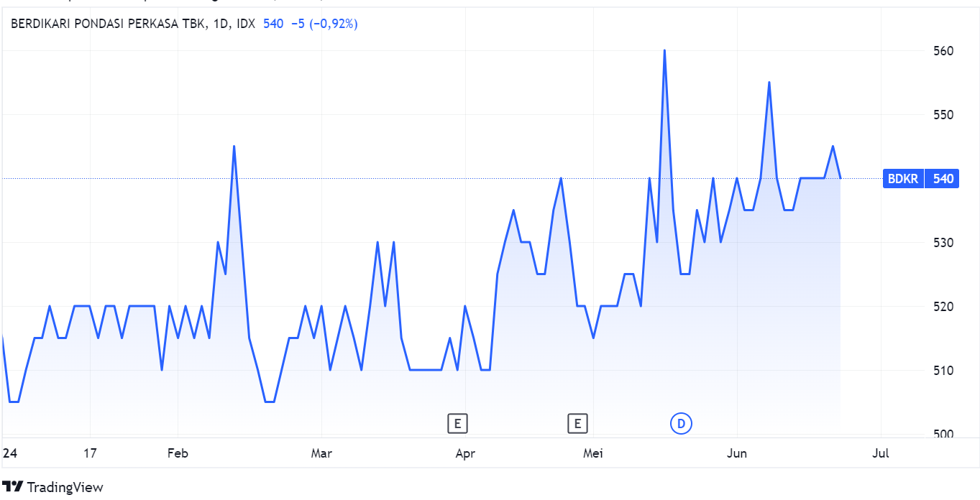Click the blue 540 tag on the price axis
The height and width of the screenshot is (500, 980).
point(943,179)
